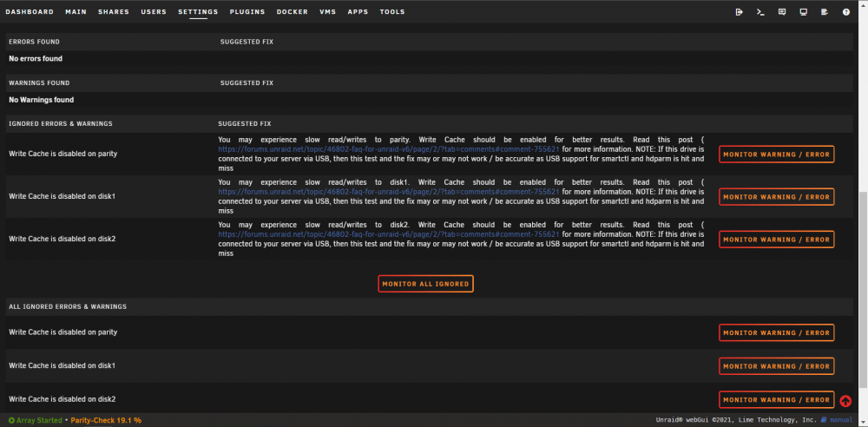The width and height of the screenshot is (868, 427).
Task: Click the last Monitor Warning / Error button, for disk2
Action: (776, 400)
